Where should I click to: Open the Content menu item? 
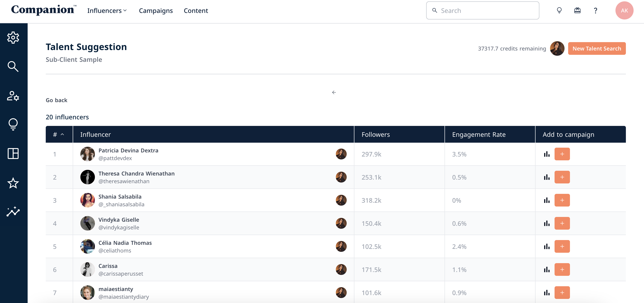click(196, 10)
